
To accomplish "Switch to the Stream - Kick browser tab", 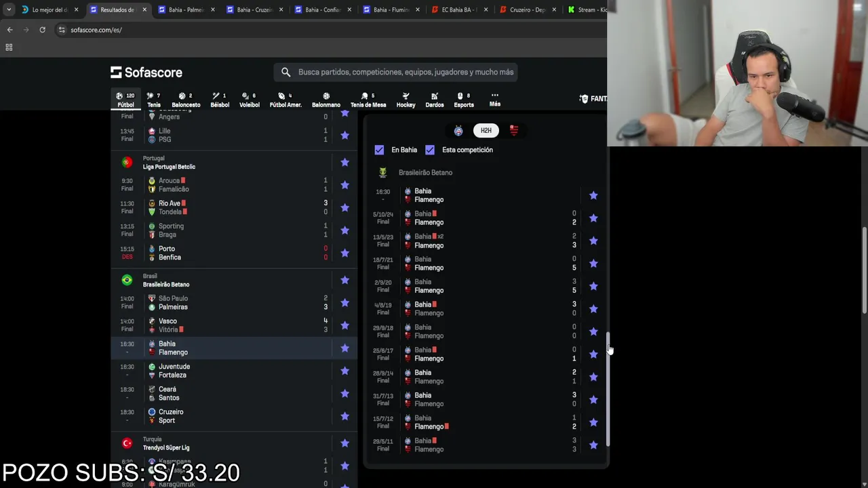I will tap(587, 9).
